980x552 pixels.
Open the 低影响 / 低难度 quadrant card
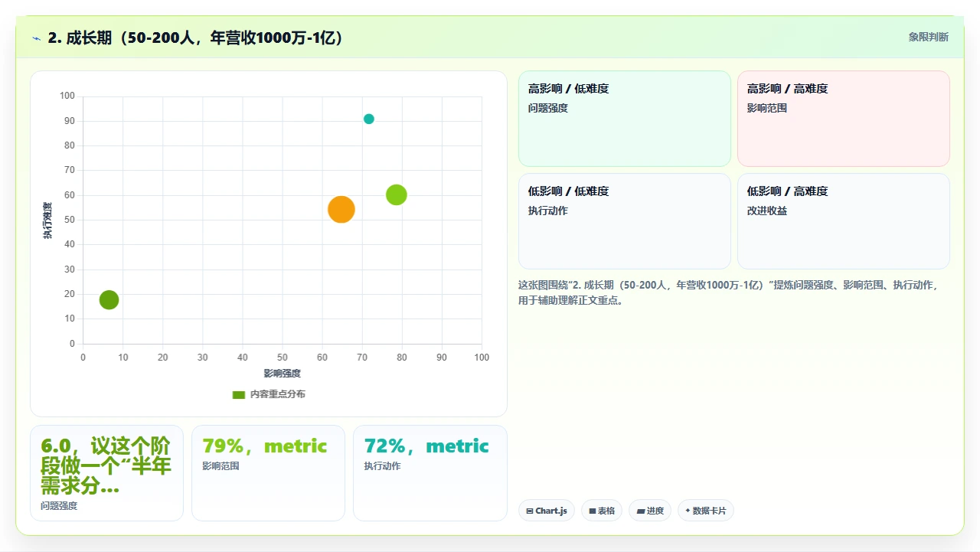click(625, 221)
